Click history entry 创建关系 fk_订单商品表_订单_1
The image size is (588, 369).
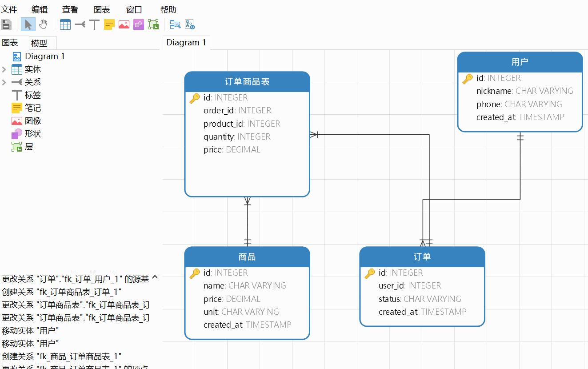click(62, 292)
